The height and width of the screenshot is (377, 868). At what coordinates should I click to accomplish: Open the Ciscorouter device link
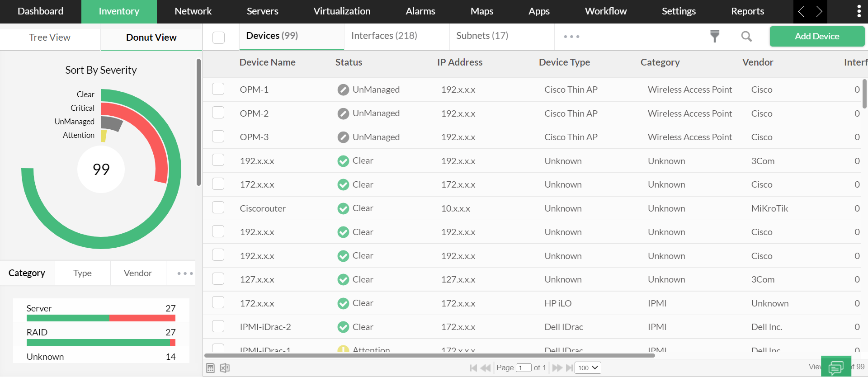tap(263, 208)
